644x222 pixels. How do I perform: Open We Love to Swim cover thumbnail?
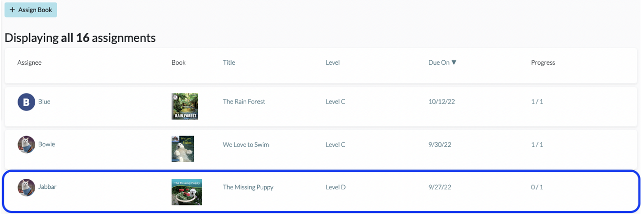click(183, 149)
